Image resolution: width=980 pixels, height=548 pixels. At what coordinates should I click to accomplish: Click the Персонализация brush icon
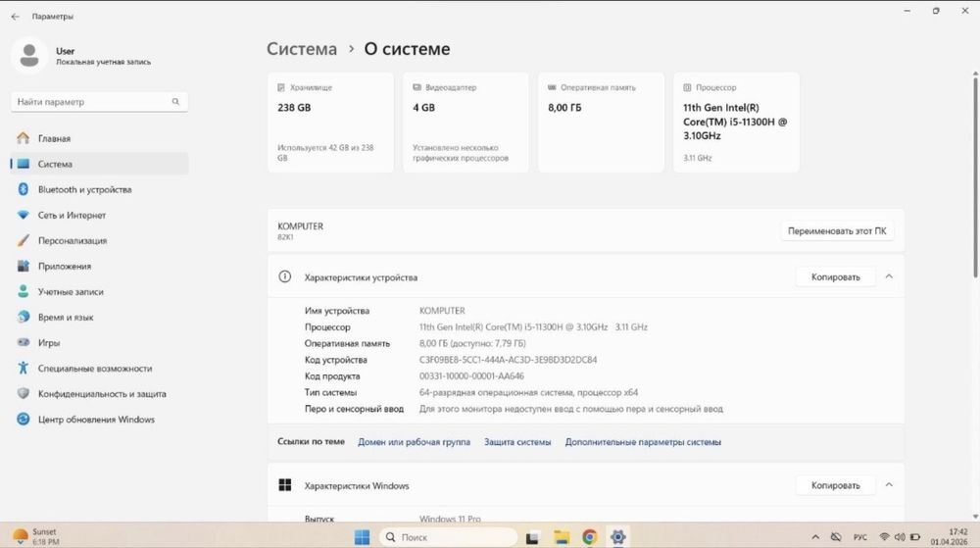24,240
